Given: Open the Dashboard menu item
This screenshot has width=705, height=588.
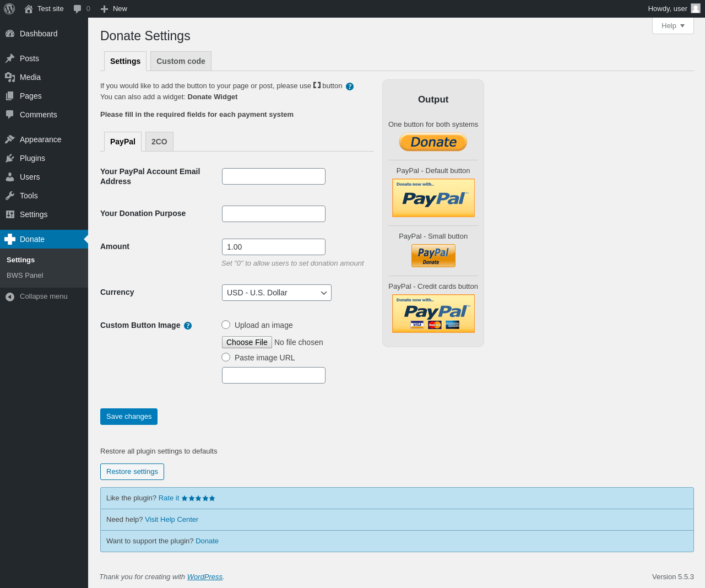Looking at the screenshot, I should (44, 34).
